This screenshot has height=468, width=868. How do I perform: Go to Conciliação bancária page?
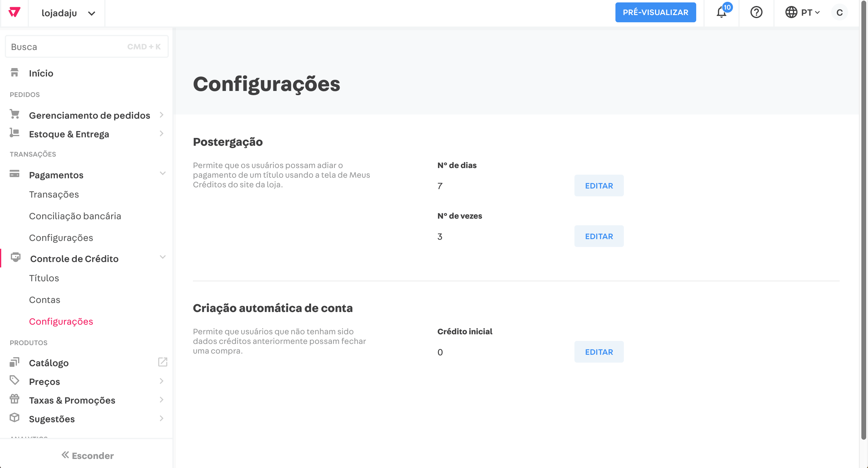click(x=75, y=216)
